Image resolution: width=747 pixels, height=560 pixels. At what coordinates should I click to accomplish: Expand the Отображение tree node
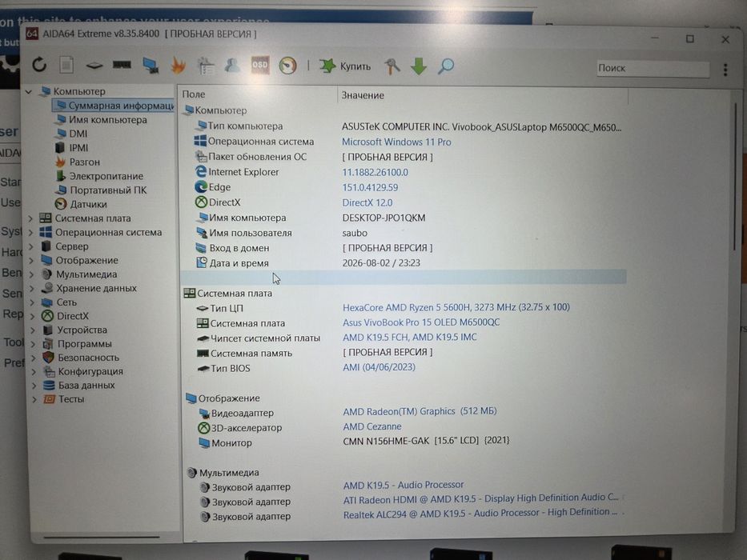(x=31, y=261)
